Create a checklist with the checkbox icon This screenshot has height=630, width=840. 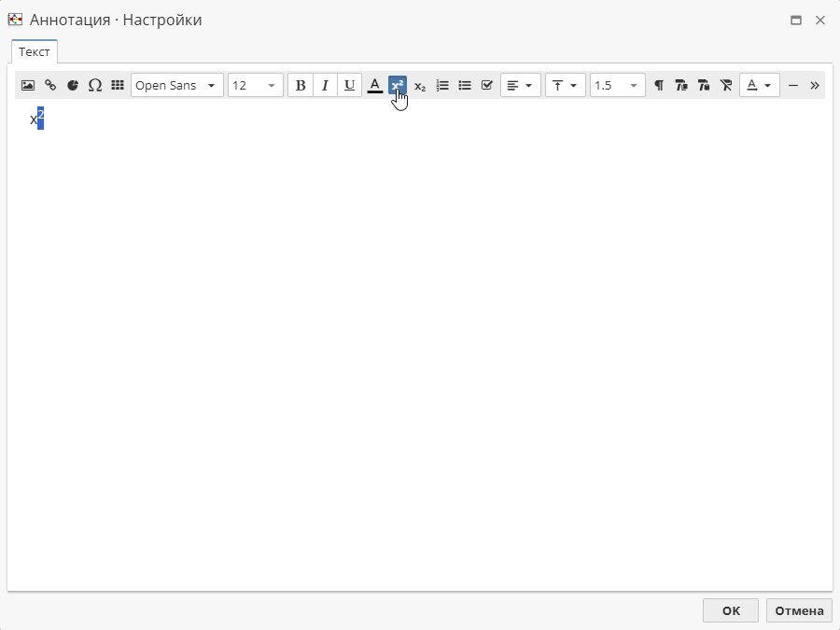[x=486, y=85]
